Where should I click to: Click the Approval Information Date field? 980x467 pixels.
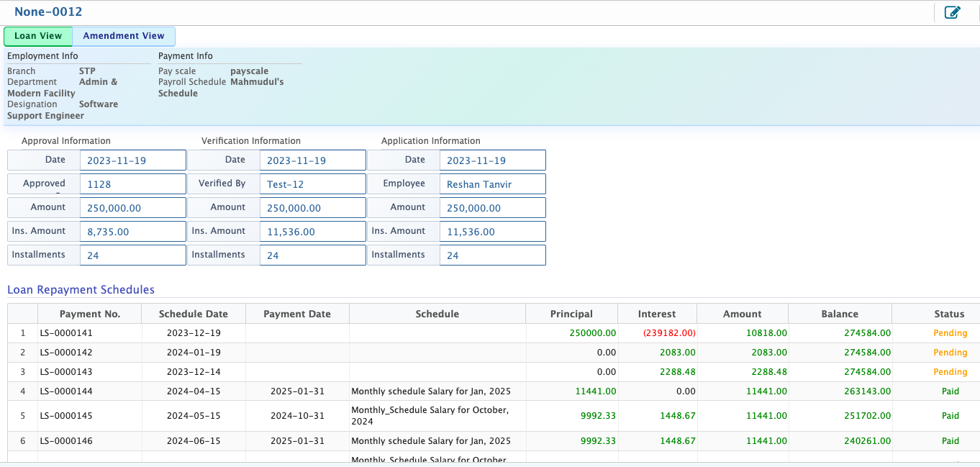pyautogui.click(x=132, y=160)
